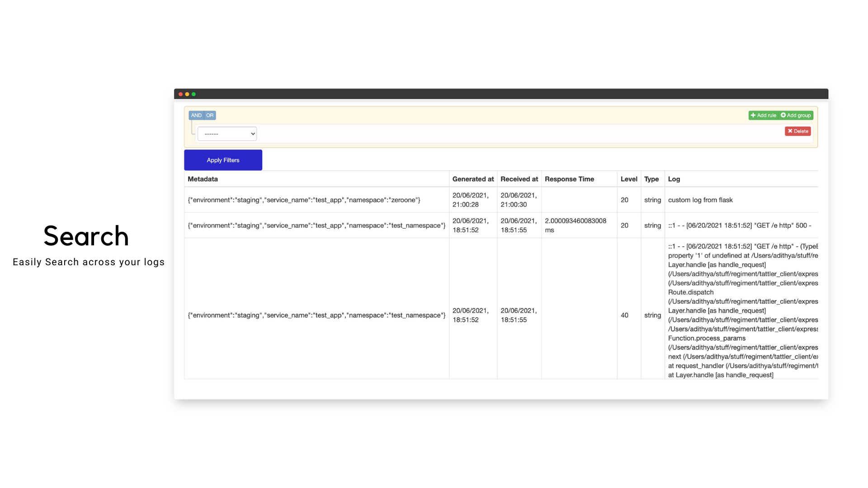Click the Generated at column header
Screen dimensions: 868x488
click(473, 179)
